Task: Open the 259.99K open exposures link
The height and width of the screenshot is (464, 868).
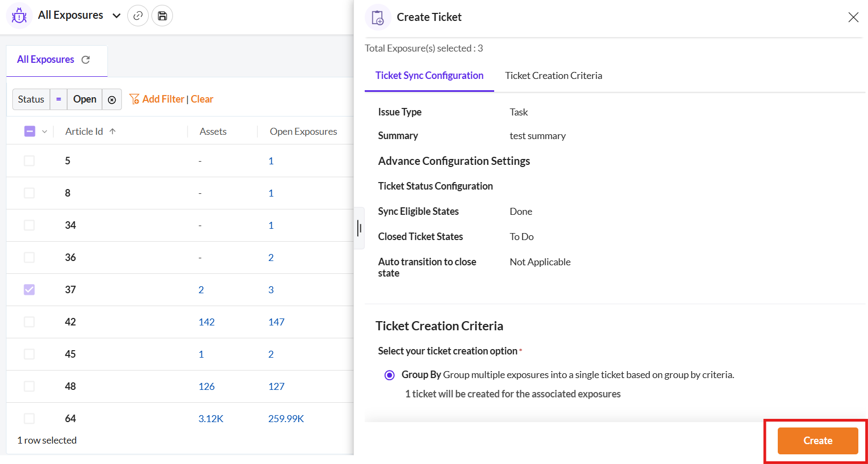Action: pyautogui.click(x=286, y=419)
